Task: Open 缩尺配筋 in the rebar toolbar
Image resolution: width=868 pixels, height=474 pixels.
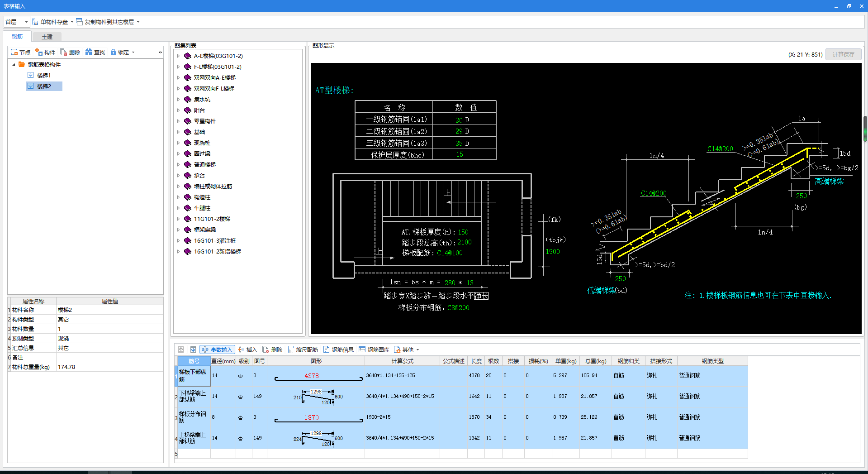Action: pyautogui.click(x=303, y=350)
